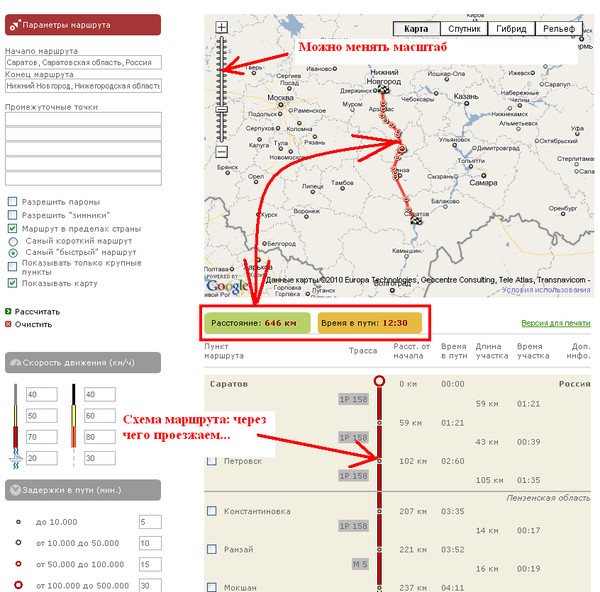Click the red Очистить cross icon
The height and width of the screenshot is (592, 600).
pyautogui.click(x=8, y=325)
